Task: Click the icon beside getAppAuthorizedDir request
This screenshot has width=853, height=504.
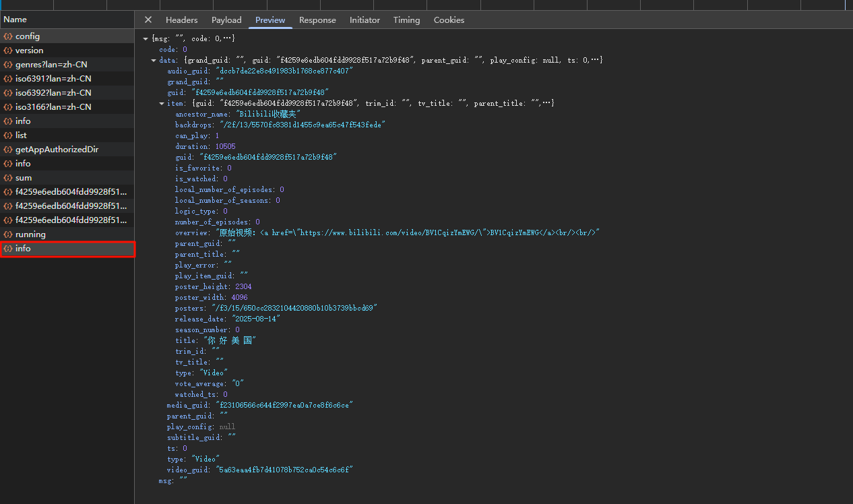Action: coord(8,150)
